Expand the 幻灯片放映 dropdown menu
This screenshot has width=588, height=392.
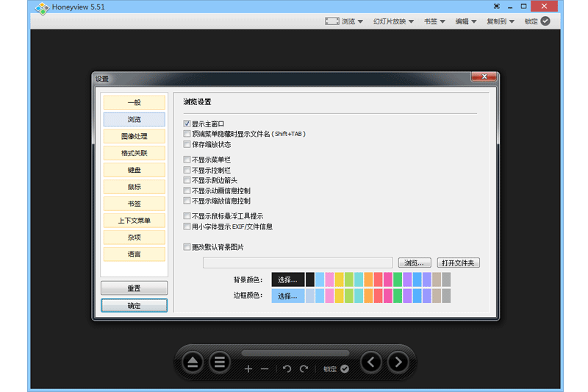pos(393,21)
